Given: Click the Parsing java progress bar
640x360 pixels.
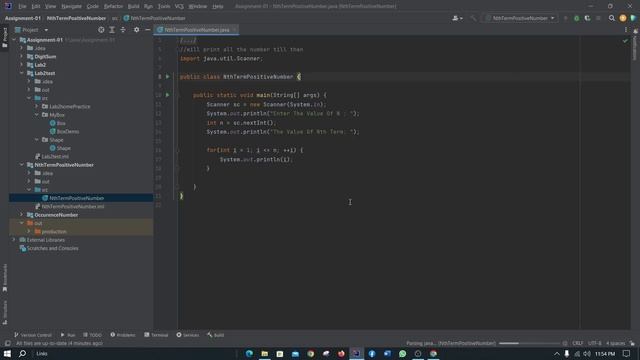Looking at the screenshot, I should pos(529,343).
